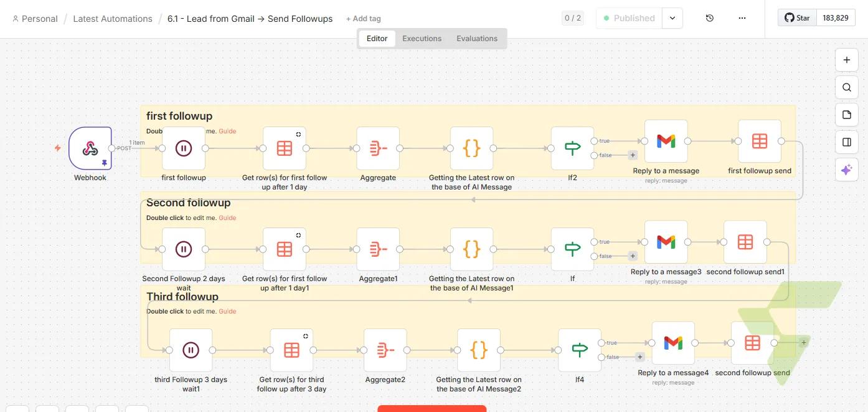
Task: Click '+ Add tag'
Action: point(364,19)
